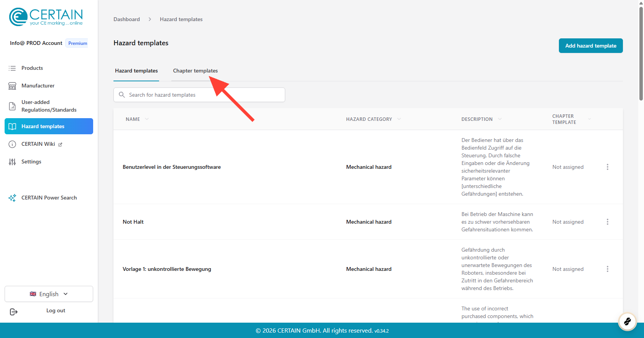Open CERTAIN Power Search
644x338 pixels.
coord(49,198)
